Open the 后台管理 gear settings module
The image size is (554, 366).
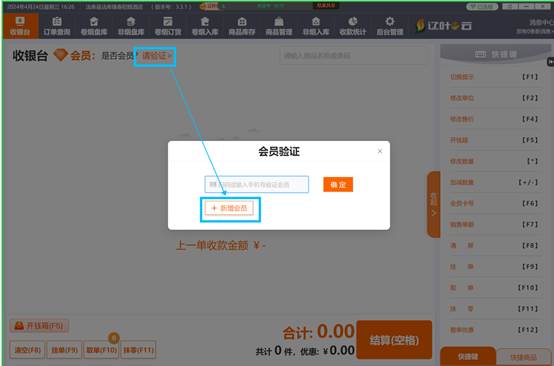390,26
